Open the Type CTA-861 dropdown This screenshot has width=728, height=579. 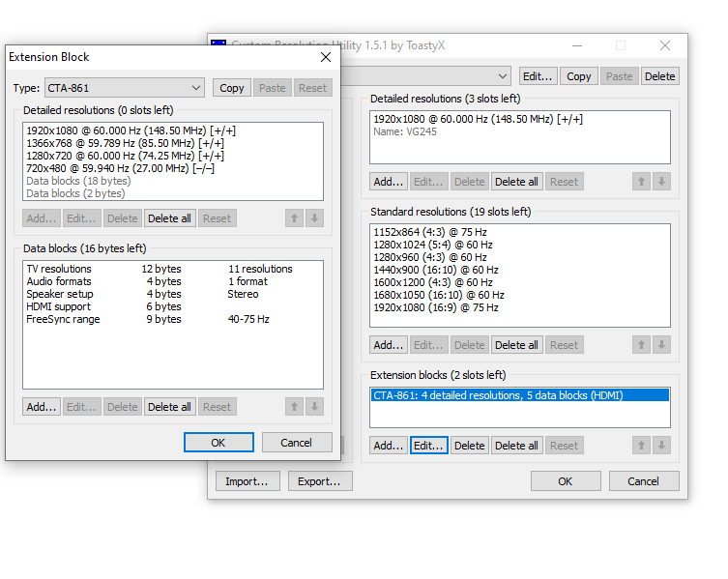(124, 88)
